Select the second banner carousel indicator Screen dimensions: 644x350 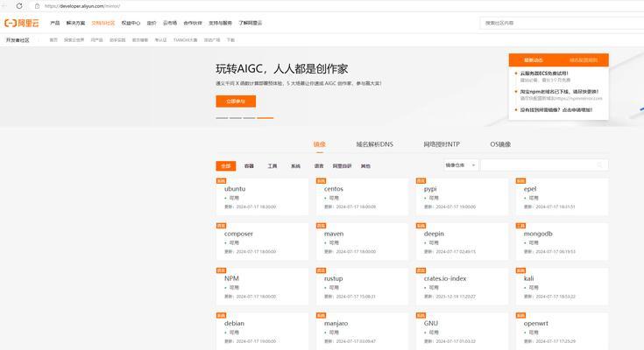pyautogui.click(x=236, y=118)
